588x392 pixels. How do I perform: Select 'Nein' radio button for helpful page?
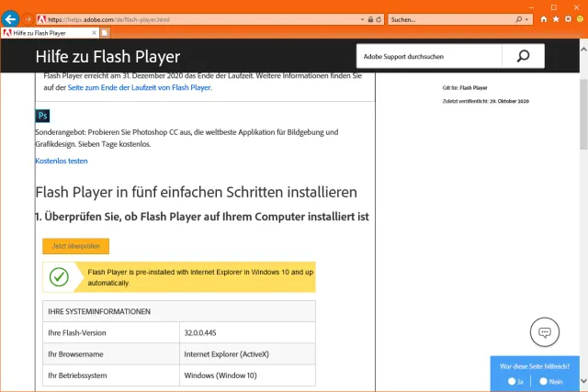[x=544, y=381]
